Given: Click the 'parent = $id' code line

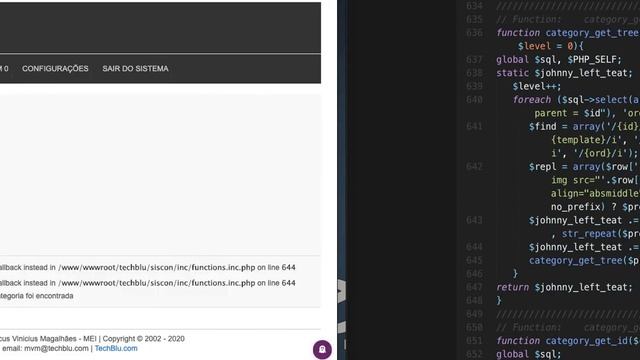Looking at the screenshot, I should coord(587,113).
